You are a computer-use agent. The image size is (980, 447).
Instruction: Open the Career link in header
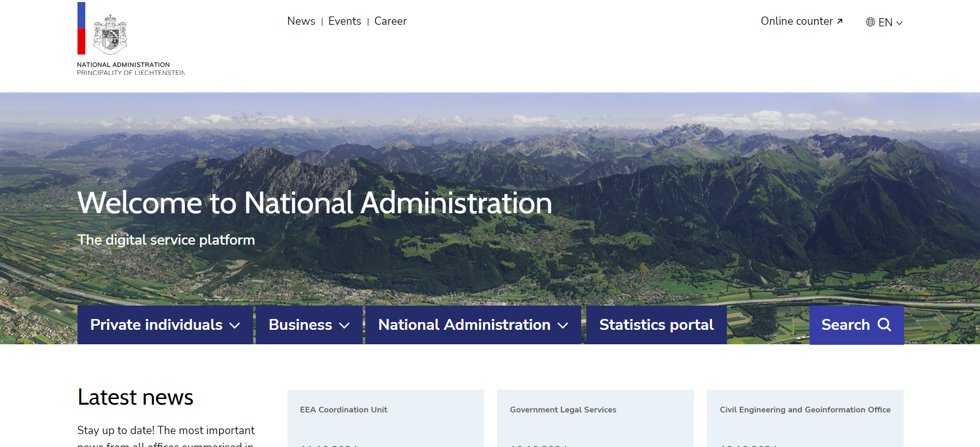(390, 21)
